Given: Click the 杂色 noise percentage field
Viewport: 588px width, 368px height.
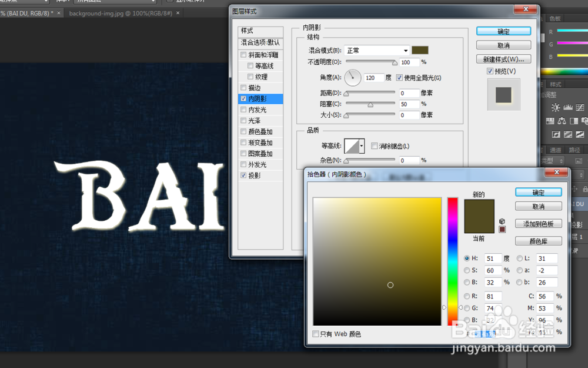Looking at the screenshot, I should pos(409,160).
